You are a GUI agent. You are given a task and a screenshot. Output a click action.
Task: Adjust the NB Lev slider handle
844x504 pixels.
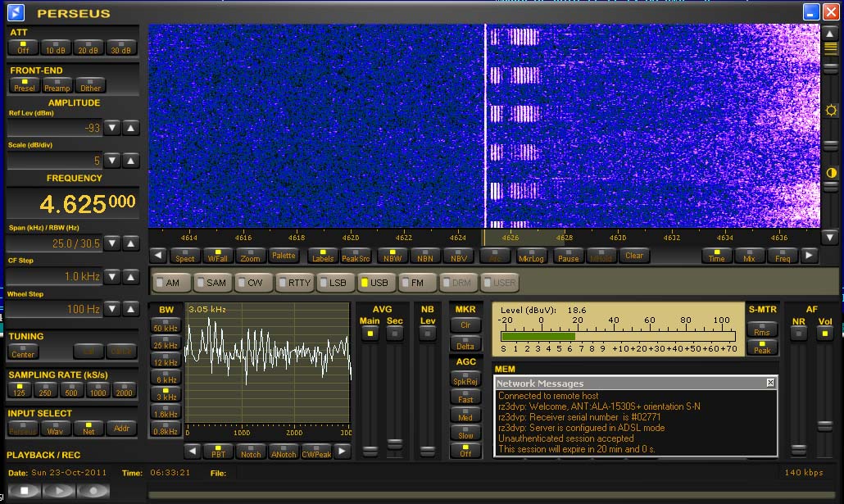428,450
